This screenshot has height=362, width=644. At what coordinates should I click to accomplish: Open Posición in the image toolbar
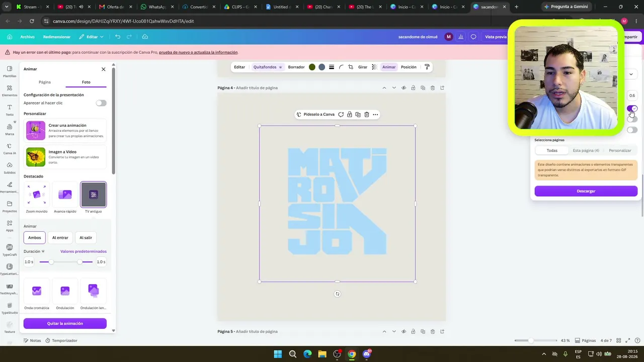point(409,67)
